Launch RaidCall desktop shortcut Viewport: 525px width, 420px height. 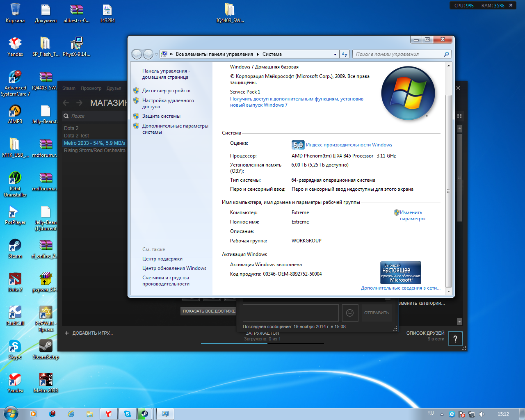pyautogui.click(x=15, y=316)
